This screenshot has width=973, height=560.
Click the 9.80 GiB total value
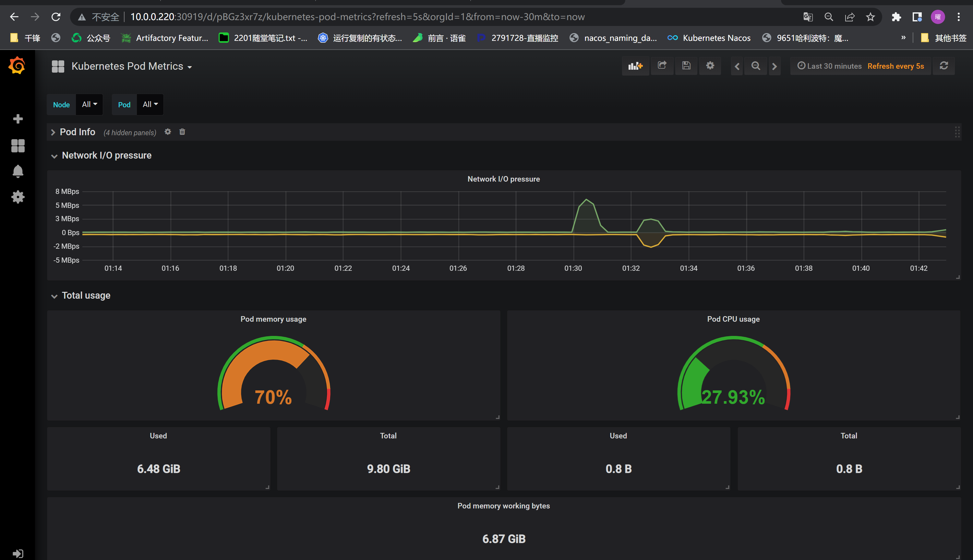(x=389, y=469)
